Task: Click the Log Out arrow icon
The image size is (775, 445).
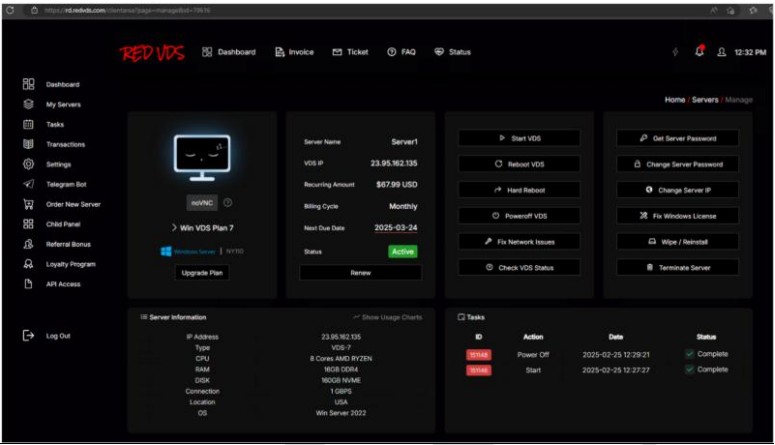Action: tap(29, 336)
